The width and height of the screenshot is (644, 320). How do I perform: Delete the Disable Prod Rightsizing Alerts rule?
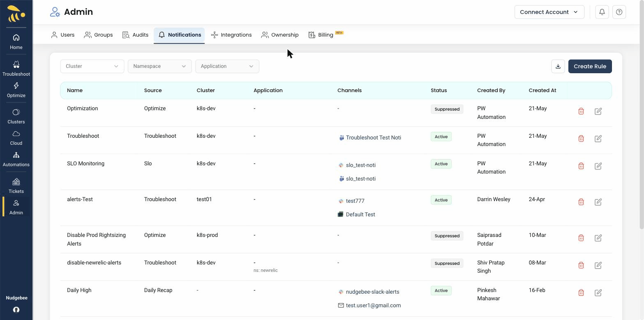tap(581, 238)
